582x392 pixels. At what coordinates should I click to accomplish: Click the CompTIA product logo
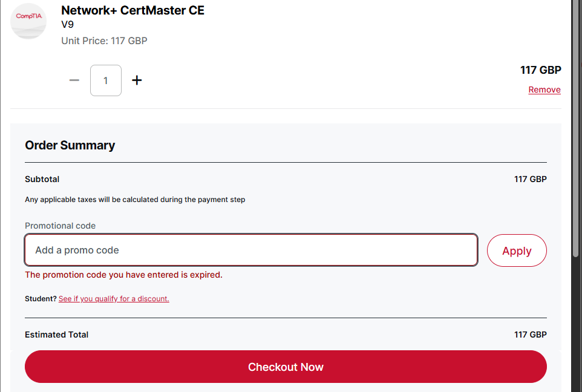click(28, 21)
